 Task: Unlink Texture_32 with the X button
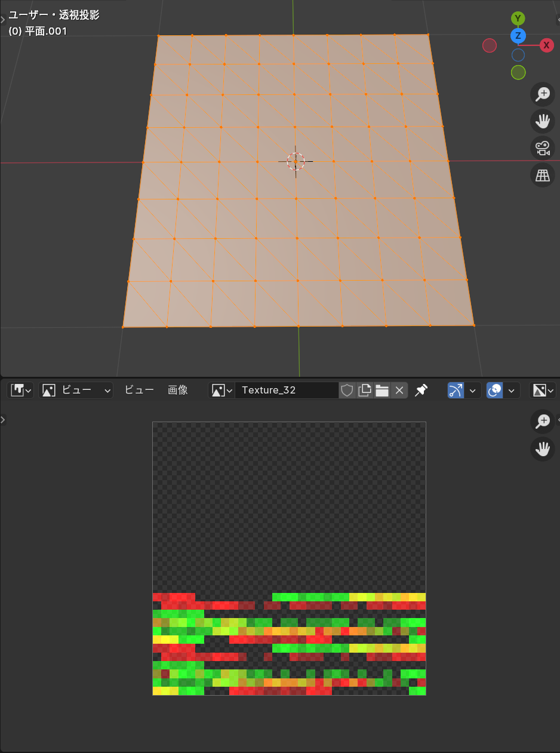click(399, 390)
